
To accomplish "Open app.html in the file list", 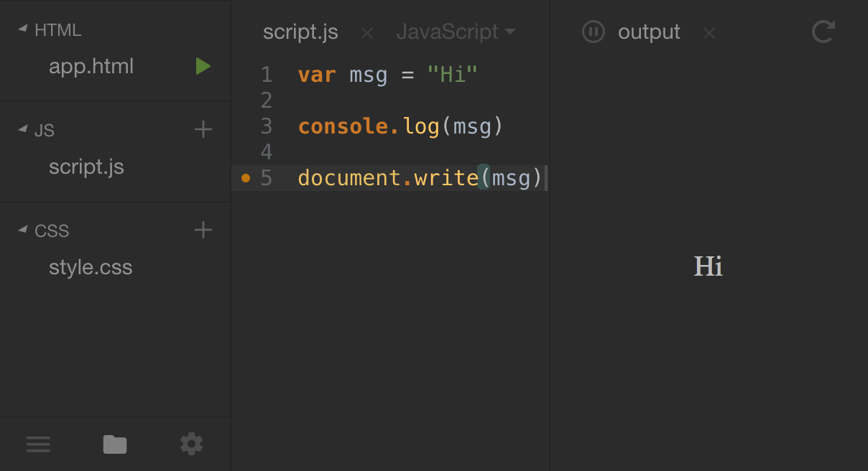I will click(91, 67).
